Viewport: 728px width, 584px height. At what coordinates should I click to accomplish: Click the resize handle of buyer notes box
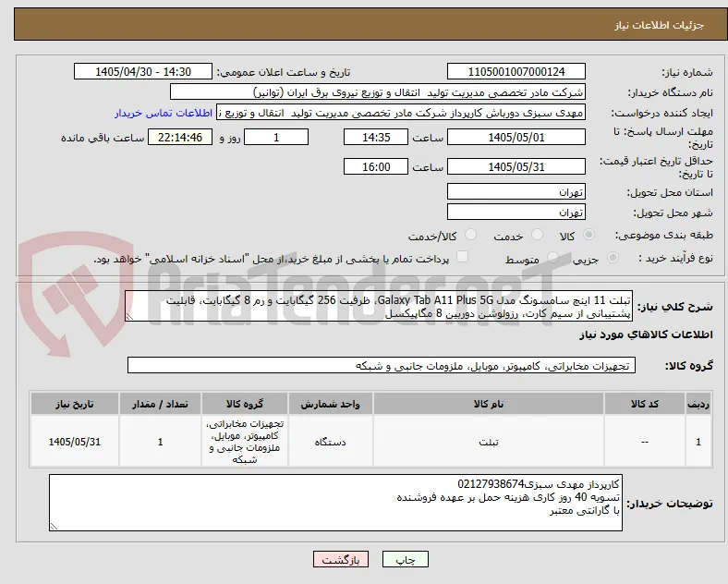pos(54,526)
